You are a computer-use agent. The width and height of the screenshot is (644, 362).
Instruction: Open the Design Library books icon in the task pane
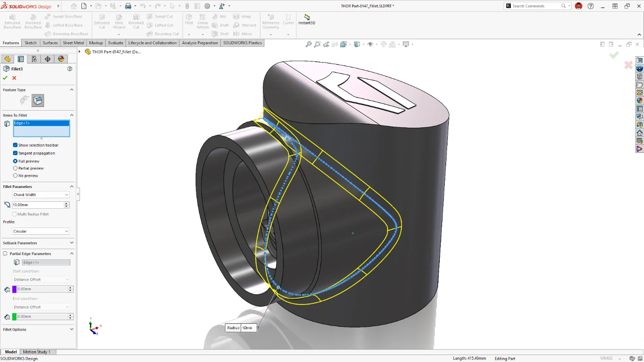pyautogui.click(x=640, y=76)
